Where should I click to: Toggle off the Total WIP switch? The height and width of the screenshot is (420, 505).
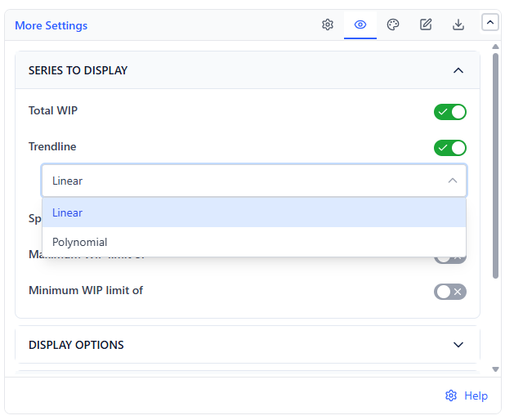[450, 112]
